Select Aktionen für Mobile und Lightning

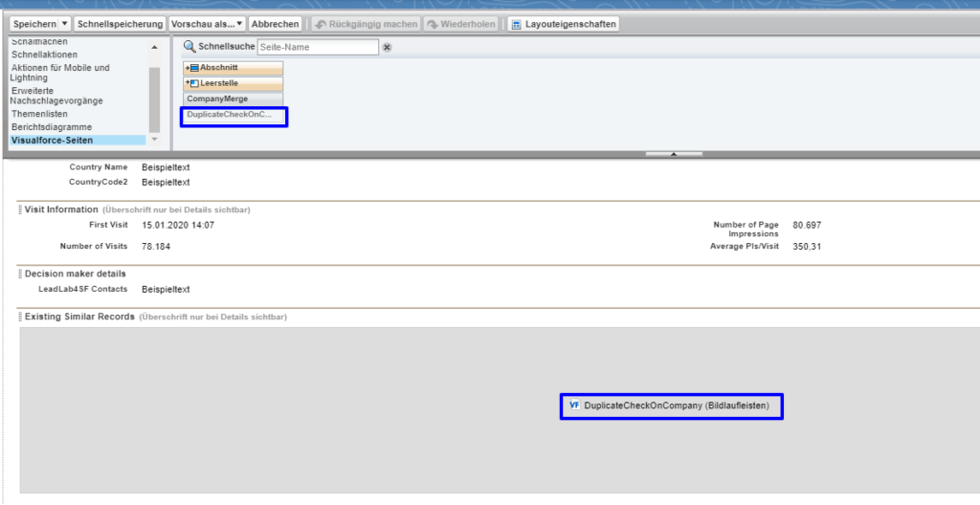60,73
